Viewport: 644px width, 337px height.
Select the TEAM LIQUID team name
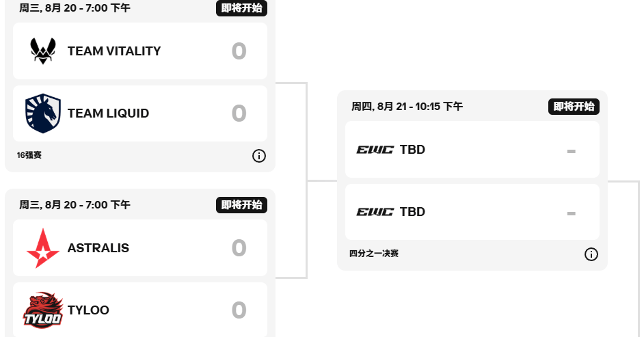point(108,113)
